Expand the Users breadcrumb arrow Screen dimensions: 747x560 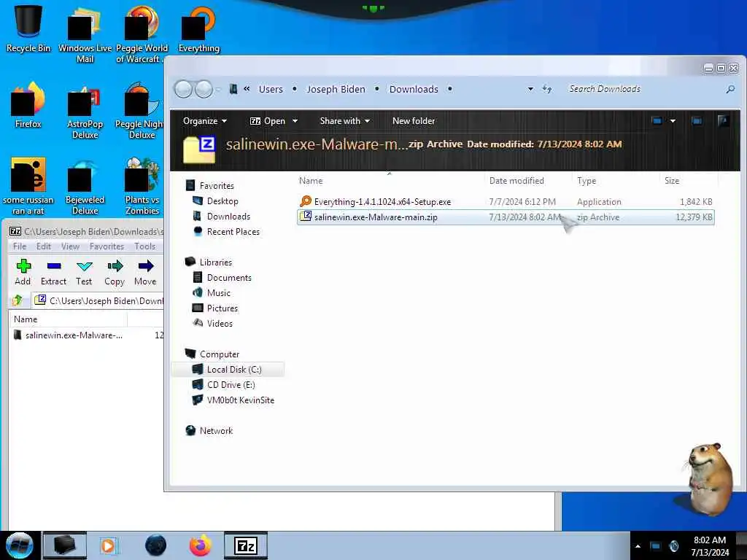(x=295, y=89)
